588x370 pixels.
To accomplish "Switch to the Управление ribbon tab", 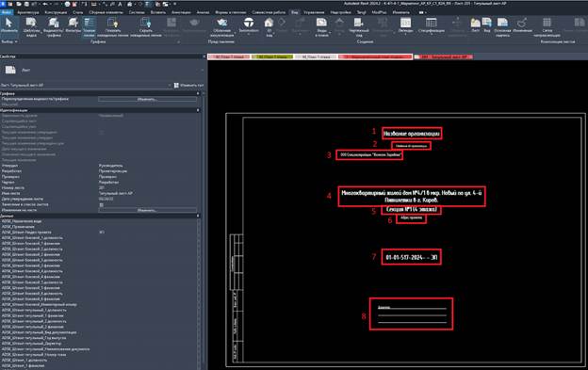I will (x=314, y=12).
